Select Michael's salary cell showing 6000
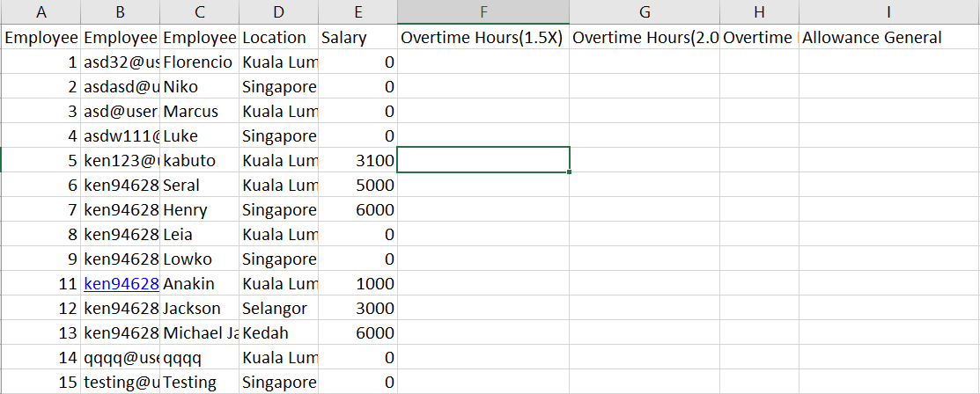The width and height of the screenshot is (980, 394). point(357,333)
